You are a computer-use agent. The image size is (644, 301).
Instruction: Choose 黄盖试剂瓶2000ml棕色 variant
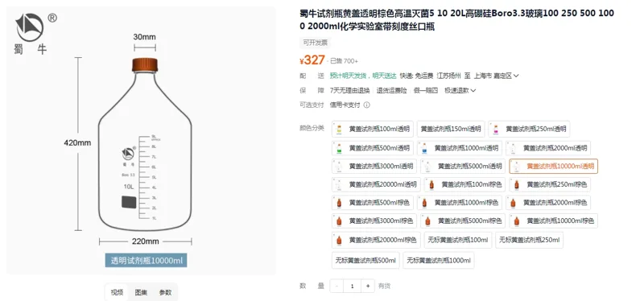click(548, 203)
